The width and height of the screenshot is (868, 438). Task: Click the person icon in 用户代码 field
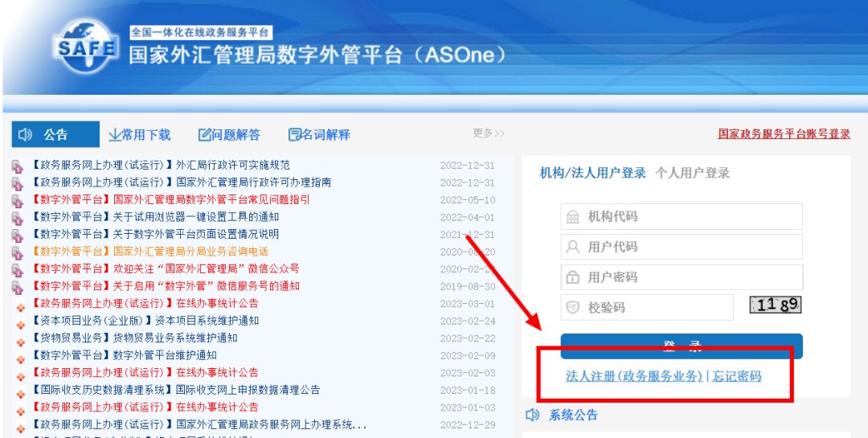pyautogui.click(x=572, y=247)
